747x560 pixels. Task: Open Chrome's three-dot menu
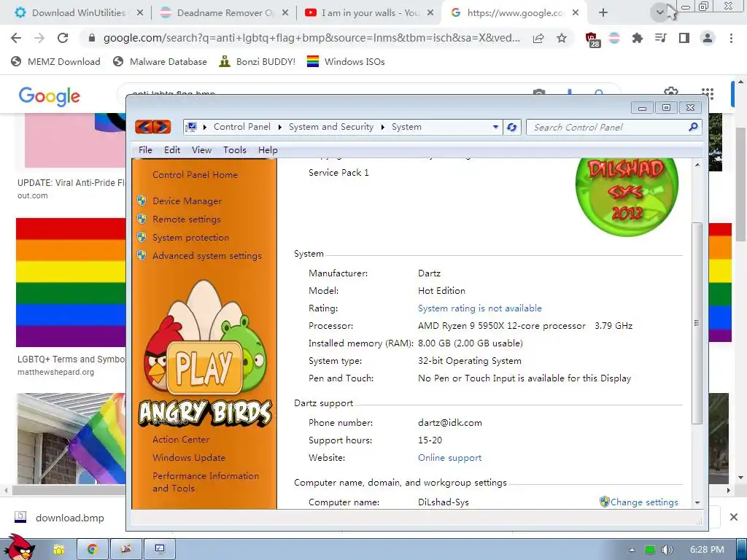[731, 38]
